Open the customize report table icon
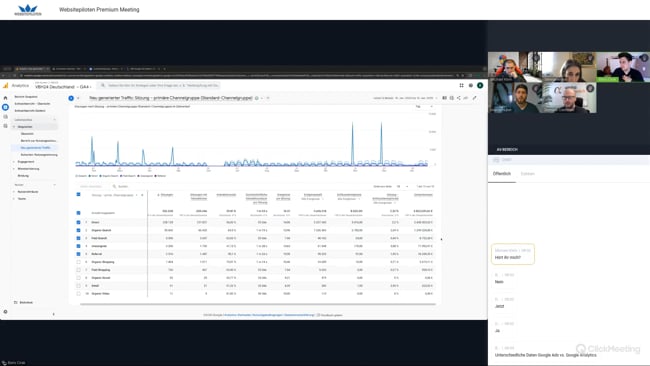650x366 pixels. pos(451,98)
